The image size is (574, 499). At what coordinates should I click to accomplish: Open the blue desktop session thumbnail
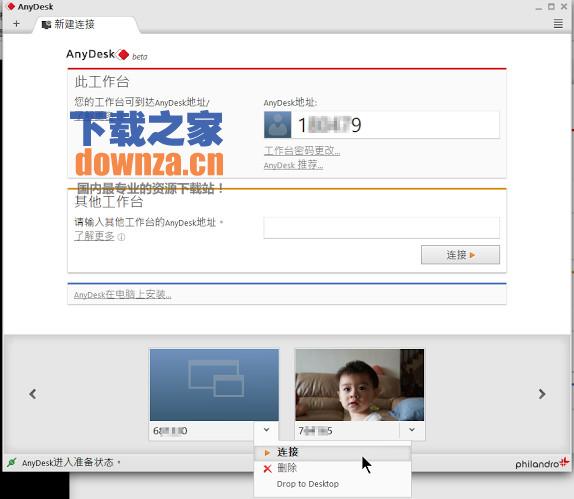(214, 385)
